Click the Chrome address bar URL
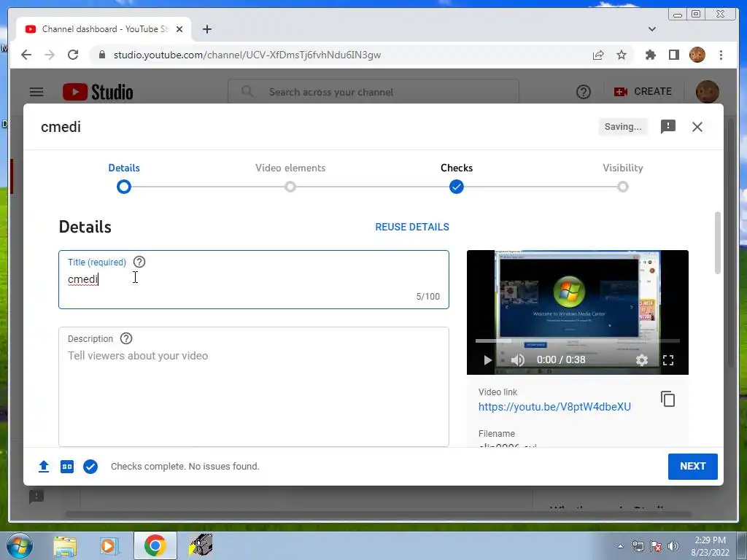Viewport: 747px width, 560px height. click(x=247, y=55)
